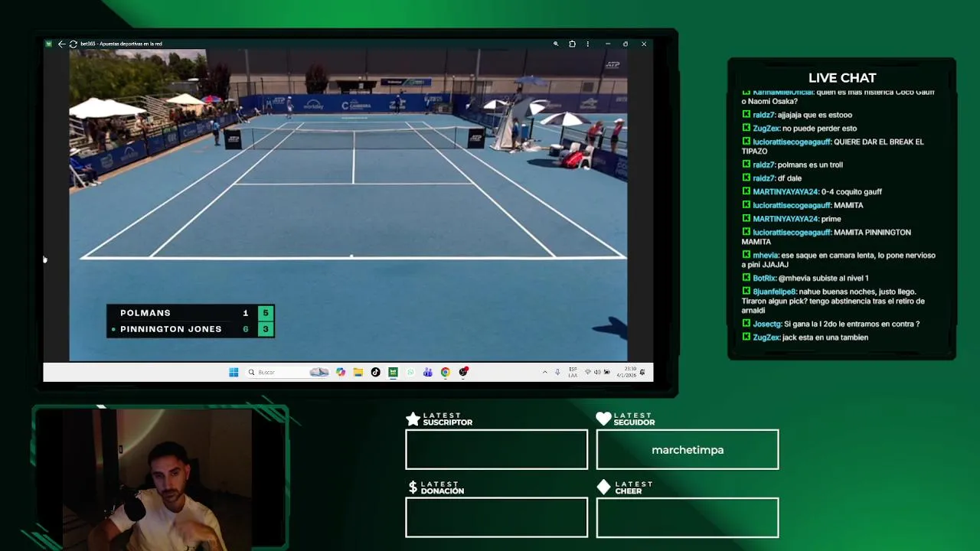Click the POLMANS scoreboard row
The image size is (980, 551).
coord(190,312)
